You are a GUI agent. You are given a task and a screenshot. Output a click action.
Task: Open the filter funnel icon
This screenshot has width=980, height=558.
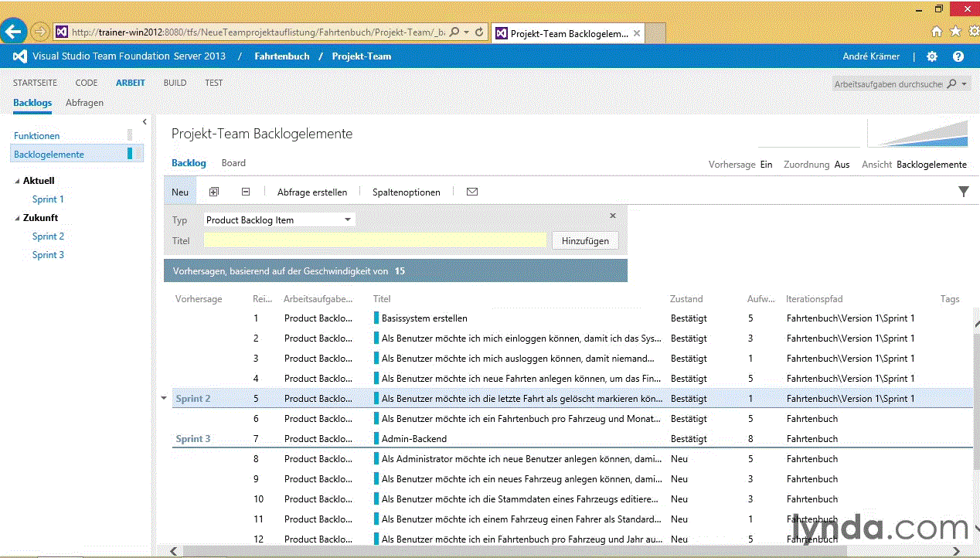coord(964,192)
